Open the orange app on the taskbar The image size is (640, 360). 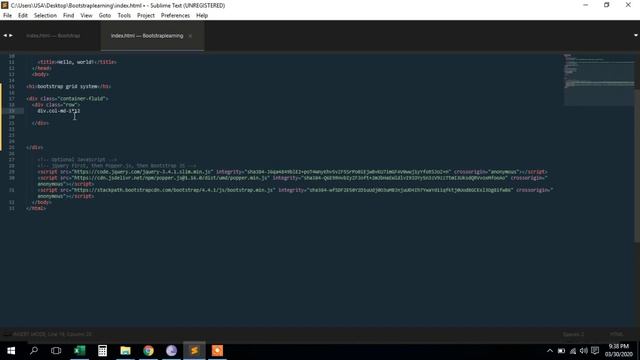217,351
